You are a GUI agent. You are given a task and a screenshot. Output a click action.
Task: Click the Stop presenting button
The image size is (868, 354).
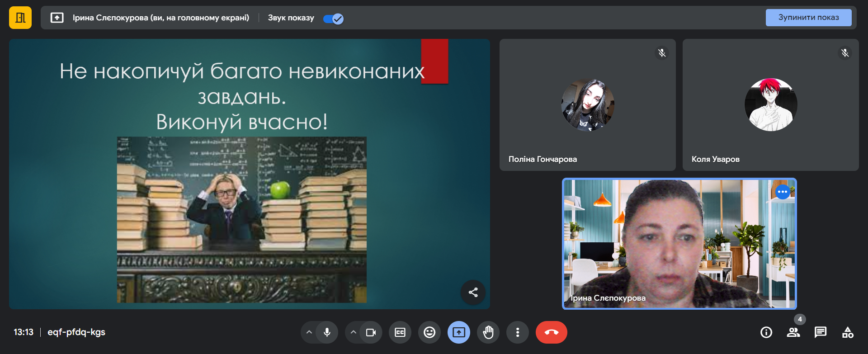[808, 18]
